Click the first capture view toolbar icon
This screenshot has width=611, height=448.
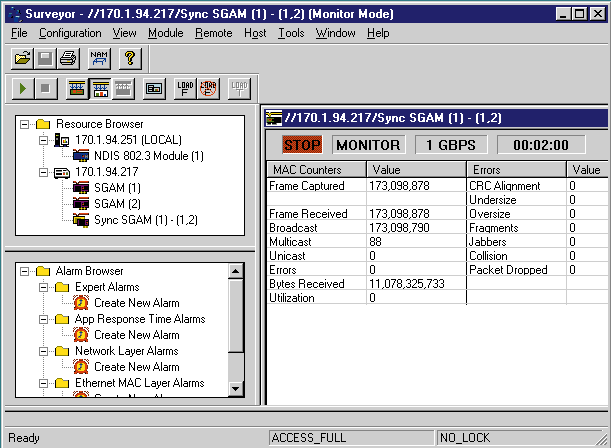77,88
